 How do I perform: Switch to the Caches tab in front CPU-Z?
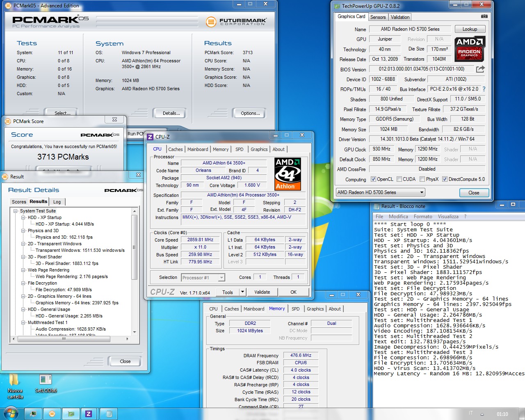tap(176, 149)
